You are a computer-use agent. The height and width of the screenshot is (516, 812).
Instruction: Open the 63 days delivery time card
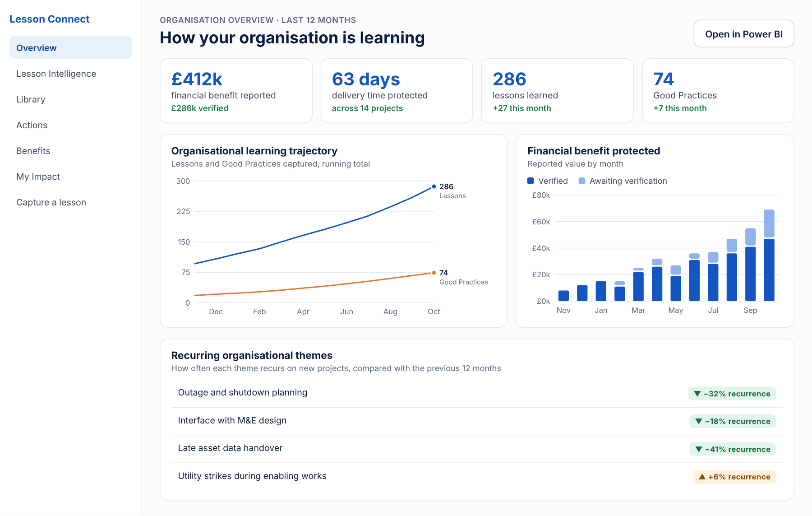(x=397, y=91)
